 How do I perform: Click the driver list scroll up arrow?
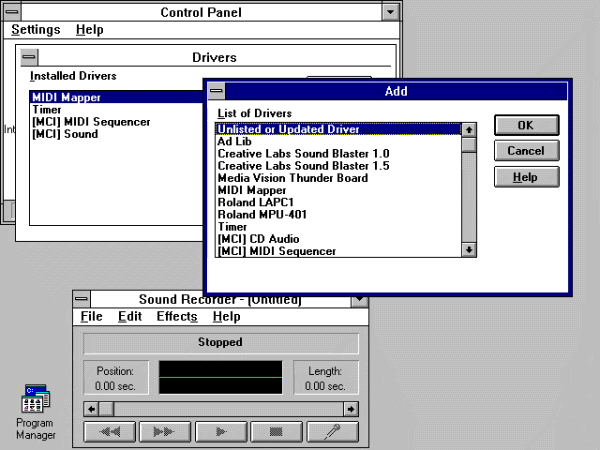tap(469, 130)
